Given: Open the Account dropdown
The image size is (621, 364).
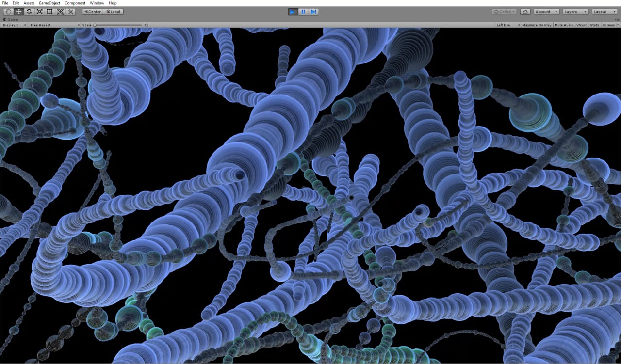Looking at the screenshot, I should point(546,11).
